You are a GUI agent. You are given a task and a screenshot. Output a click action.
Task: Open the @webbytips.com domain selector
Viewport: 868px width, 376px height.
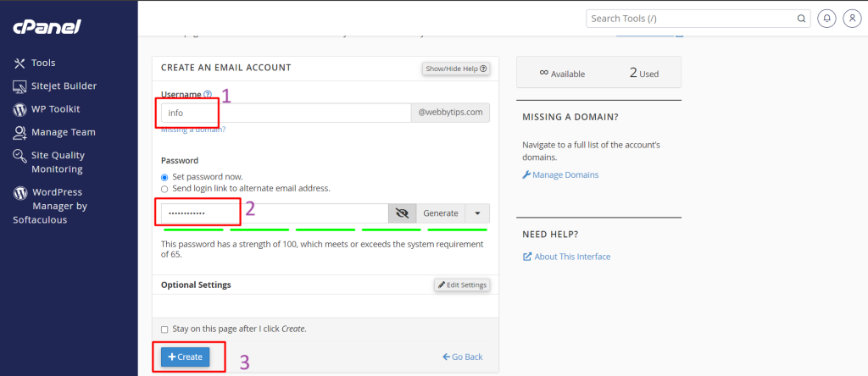tap(450, 112)
